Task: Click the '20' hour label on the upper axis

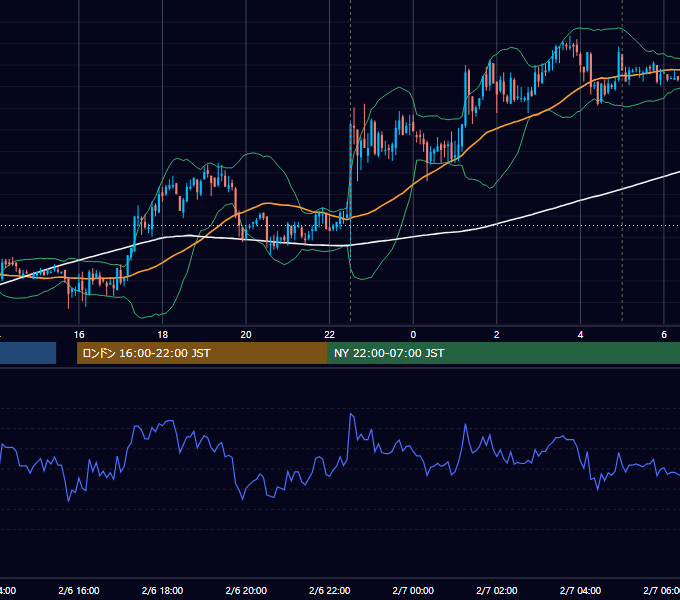Action: 246,335
